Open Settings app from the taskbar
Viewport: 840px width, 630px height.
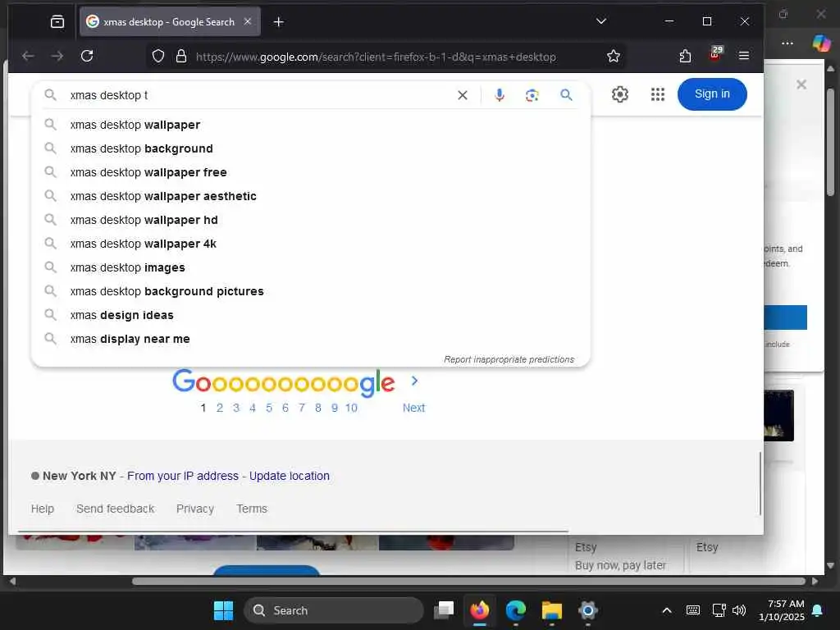pos(587,610)
